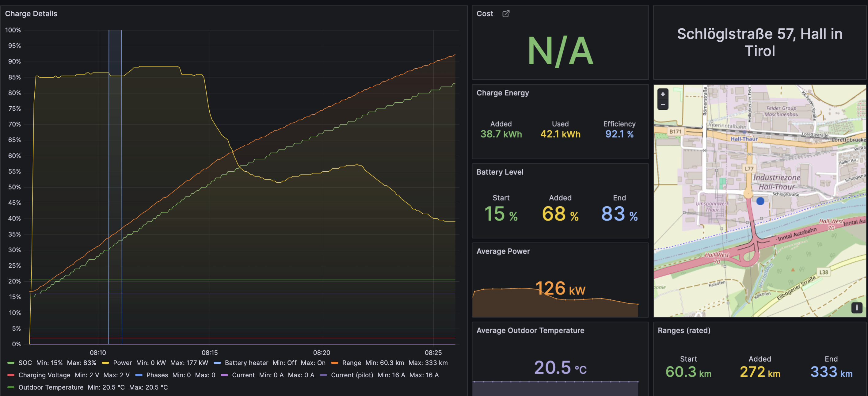Open the Ranges (rated) panel title menu

tap(684, 331)
